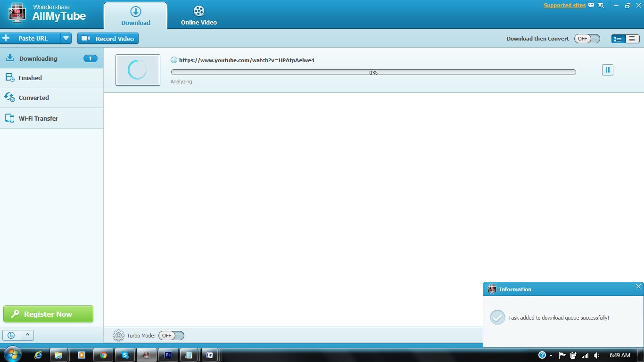644x362 pixels.
Task: Open the Finished section
Action: click(51, 78)
